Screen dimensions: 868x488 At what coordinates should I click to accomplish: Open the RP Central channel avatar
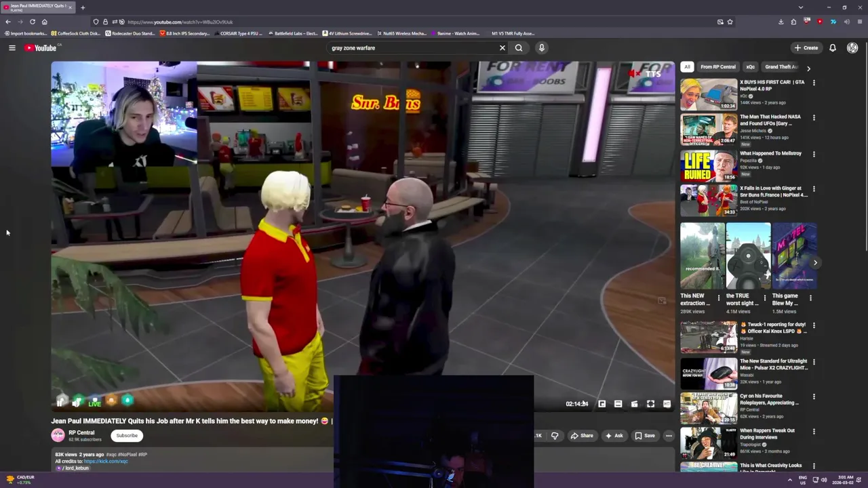pyautogui.click(x=58, y=435)
